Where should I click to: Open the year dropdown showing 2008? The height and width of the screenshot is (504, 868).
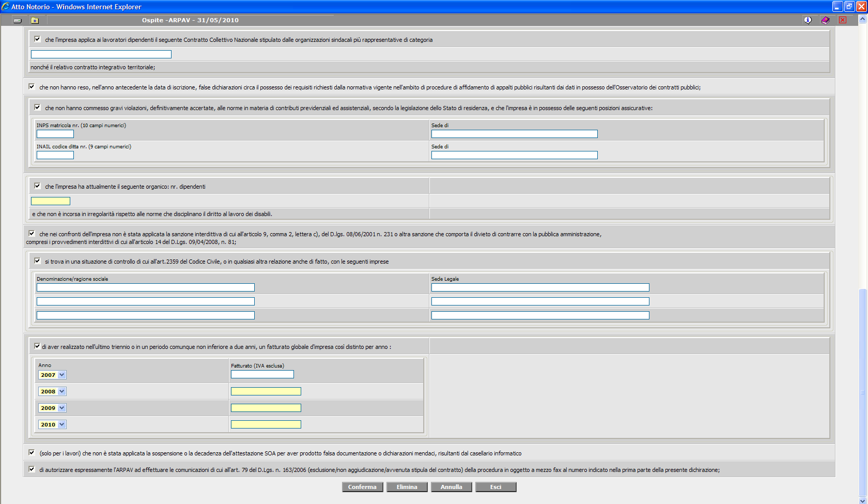pyautogui.click(x=52, y=391)
